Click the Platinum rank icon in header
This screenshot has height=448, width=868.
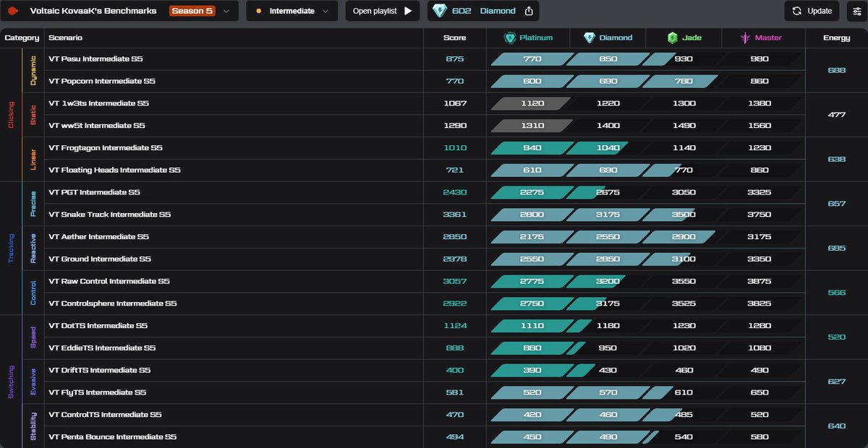pyautogui.click(x=510, y=38)
